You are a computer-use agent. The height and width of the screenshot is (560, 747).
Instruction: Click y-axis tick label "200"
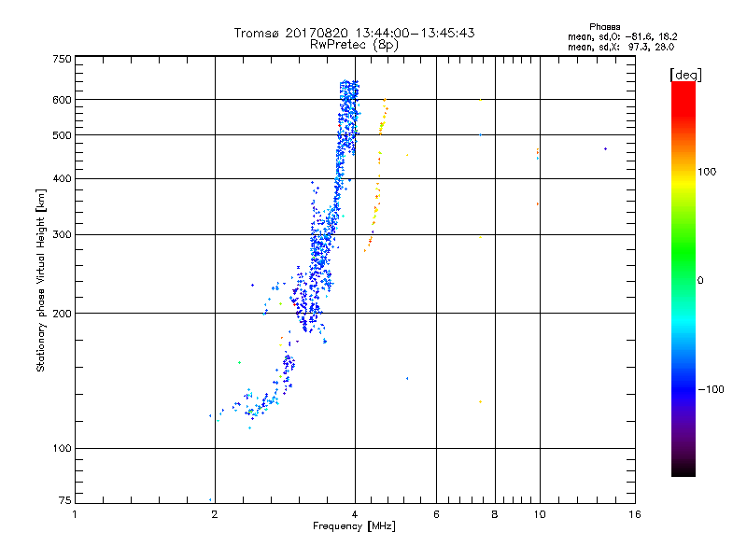coord(63,314)
